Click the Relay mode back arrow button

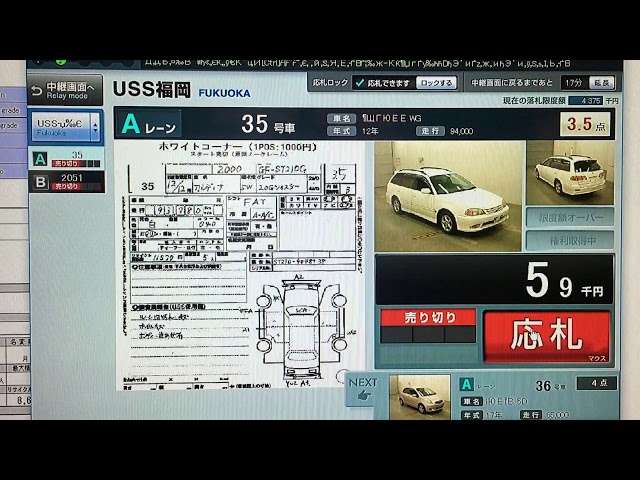[x=64, y=90]
